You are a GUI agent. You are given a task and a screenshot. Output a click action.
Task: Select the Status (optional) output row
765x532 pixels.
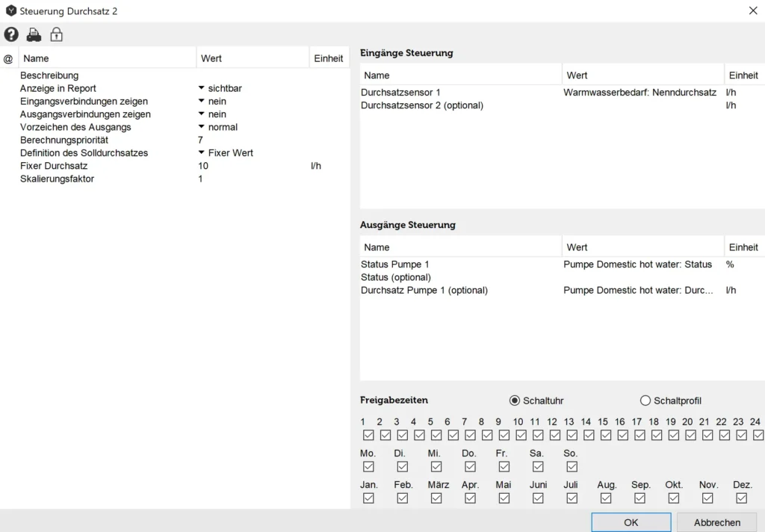tap(563, 277)
